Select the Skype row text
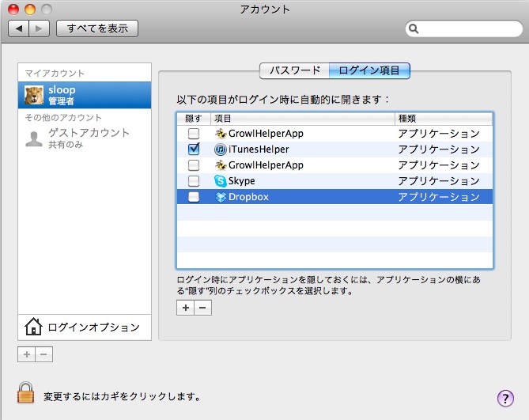The image size is (529, 420). (241, 181)
